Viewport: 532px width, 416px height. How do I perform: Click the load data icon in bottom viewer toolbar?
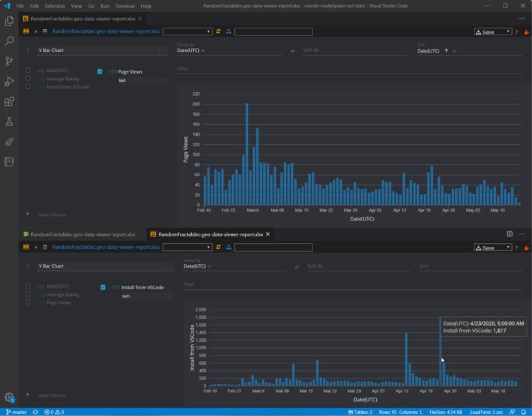[x=229, y=247]
